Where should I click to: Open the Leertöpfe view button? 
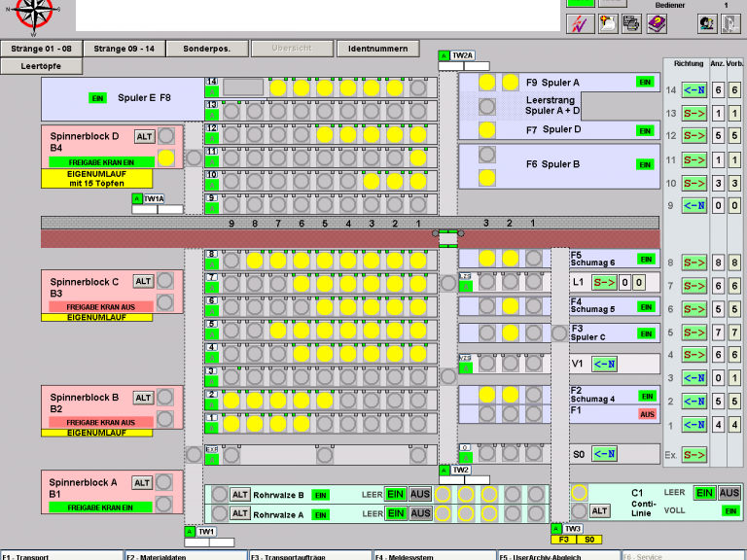pos(41,66)
